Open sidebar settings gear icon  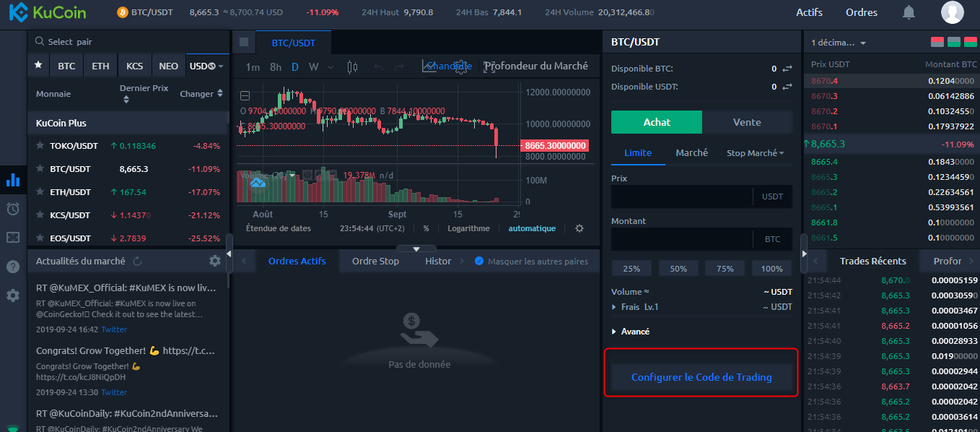click(x=12, y=295)
